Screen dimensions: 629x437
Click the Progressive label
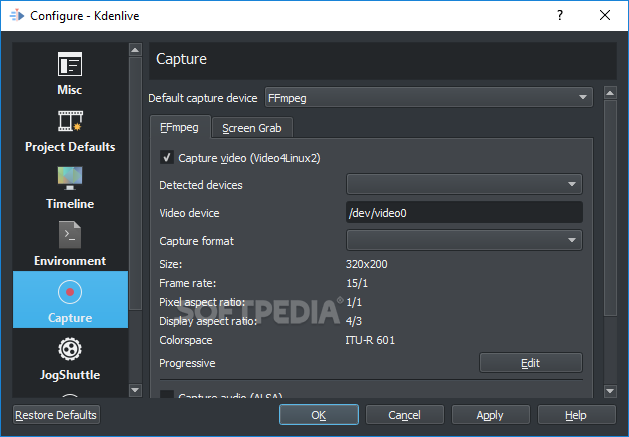coord(187,363)
